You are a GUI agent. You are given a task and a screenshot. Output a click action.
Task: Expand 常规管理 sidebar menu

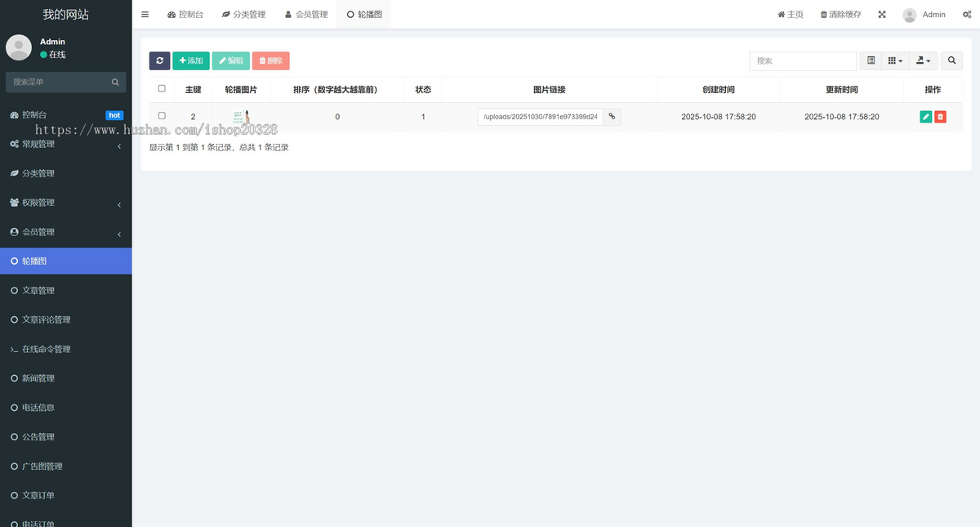[65, 145]
